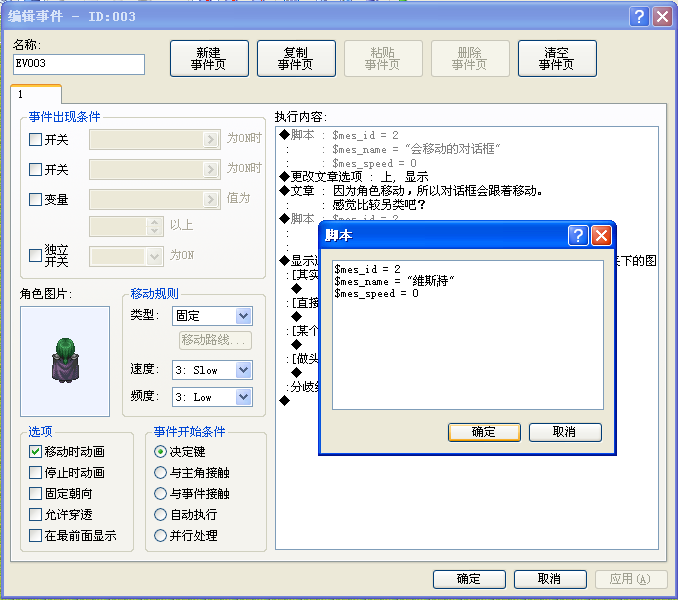Check the 允许穿透 option

coord(35,514)
